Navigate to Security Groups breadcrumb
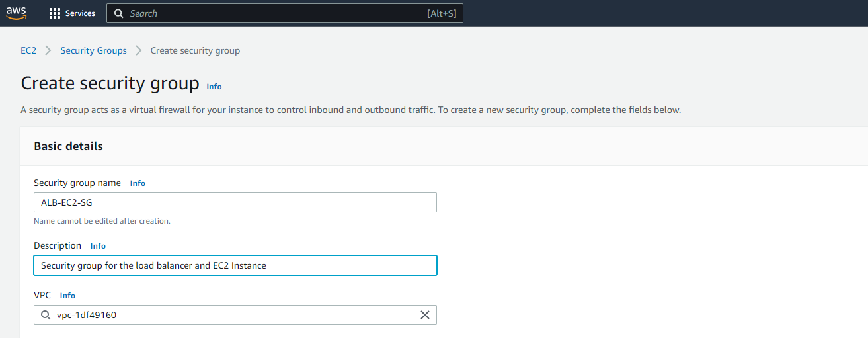 93,50
